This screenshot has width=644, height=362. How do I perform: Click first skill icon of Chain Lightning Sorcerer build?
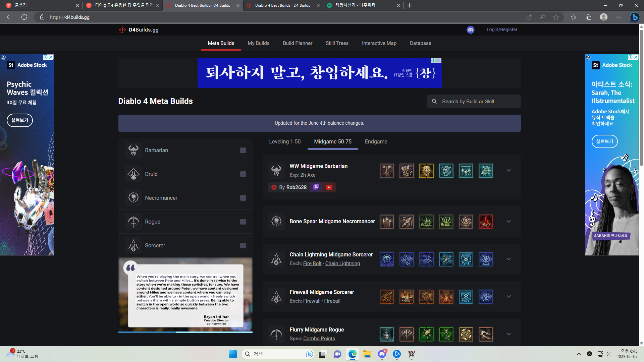tap(387, 259)
